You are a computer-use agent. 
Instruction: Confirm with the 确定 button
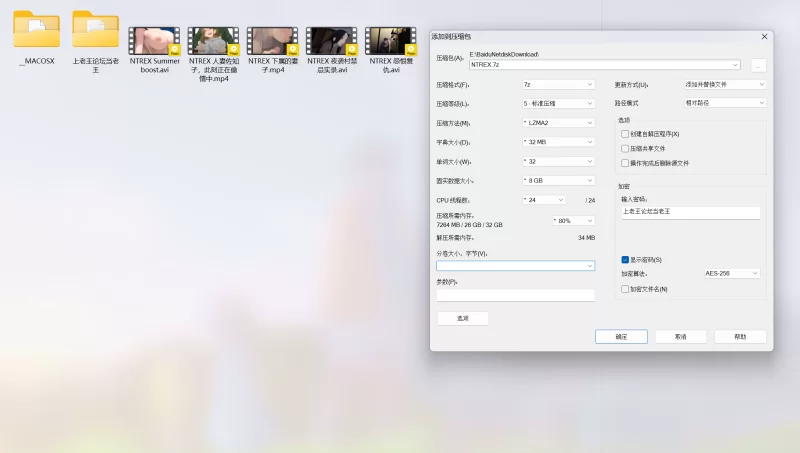click(621, 337)
